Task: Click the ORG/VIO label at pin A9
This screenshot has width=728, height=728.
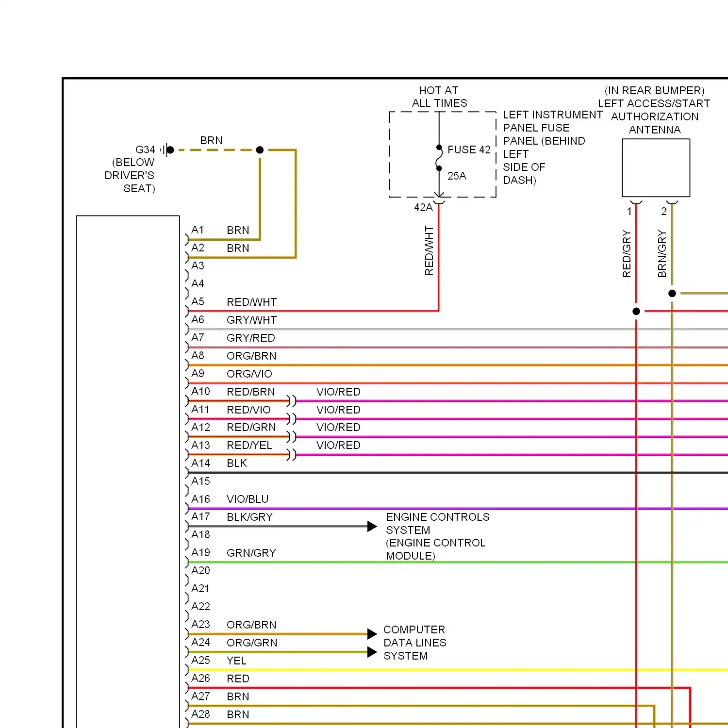Action: 249,374
